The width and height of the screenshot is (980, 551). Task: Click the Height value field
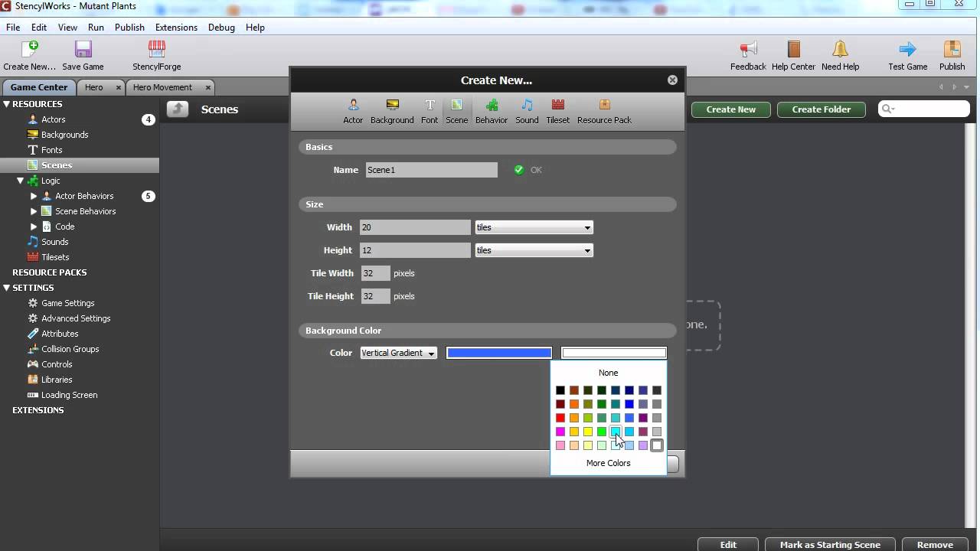click(x=415, y=250)
